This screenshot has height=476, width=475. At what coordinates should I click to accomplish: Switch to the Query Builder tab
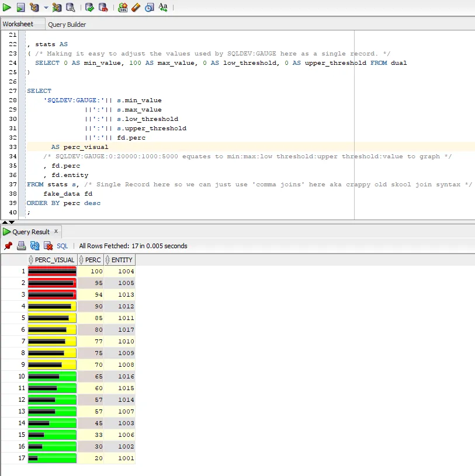67,25
